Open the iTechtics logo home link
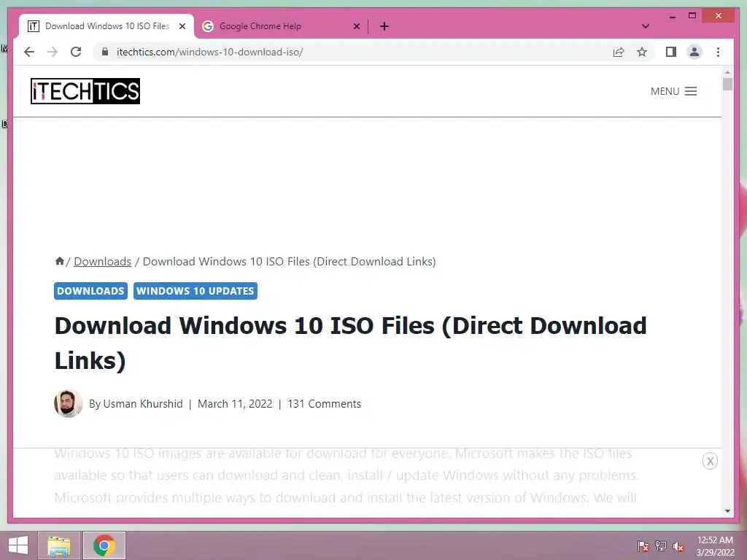The width and height of the screenshot is (747, 560). tap(85, 91)
